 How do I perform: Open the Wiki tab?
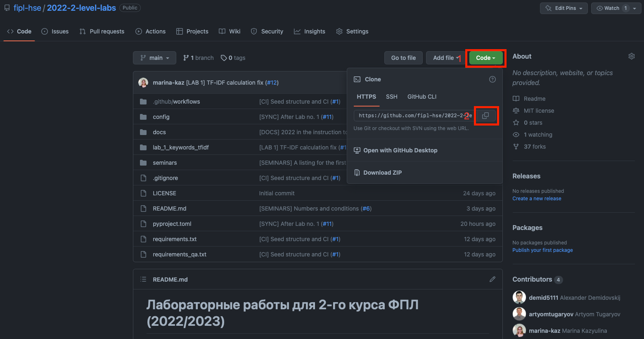click(x=230, y=31)
